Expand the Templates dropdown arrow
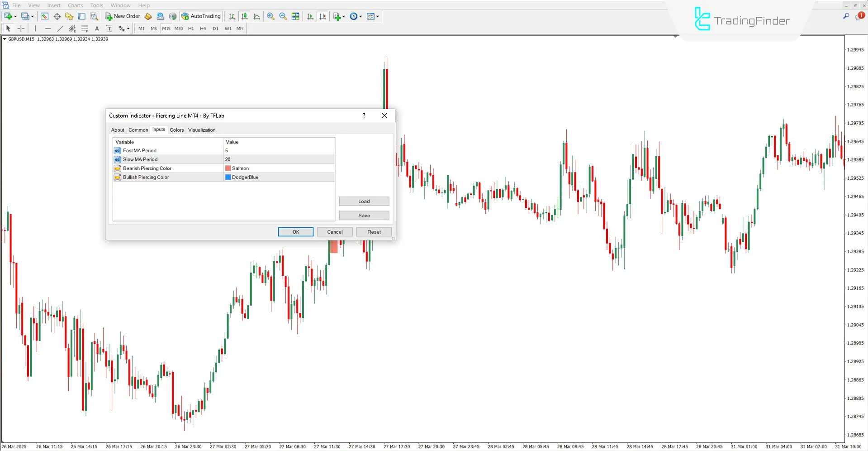This screenshot has height=451, width=868. click(x=377, y=16)
